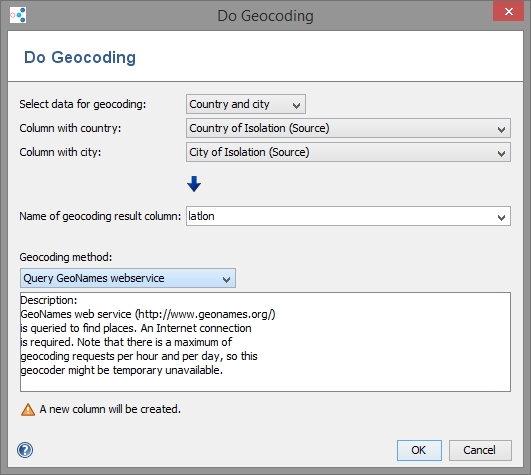531x475 pixels.
Task: Click the orange warning triangle icon
Action: pyautogui.click(x=28, y=409)
